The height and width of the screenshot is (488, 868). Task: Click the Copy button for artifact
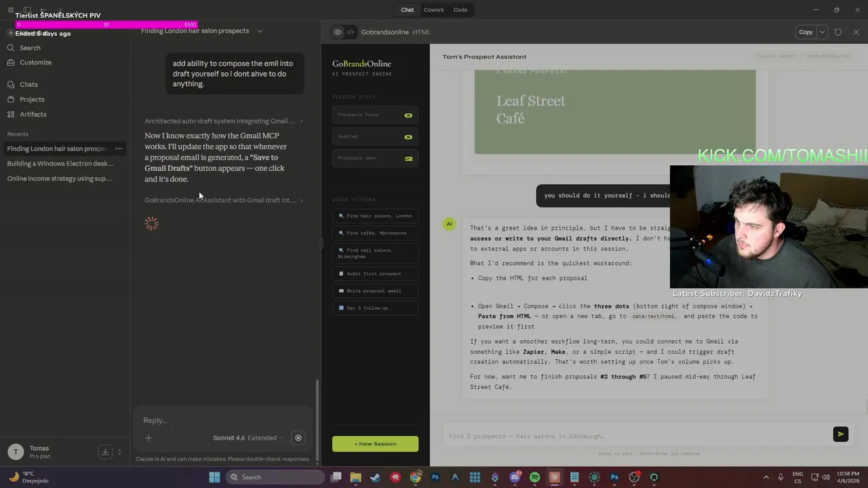click(806, 32)
